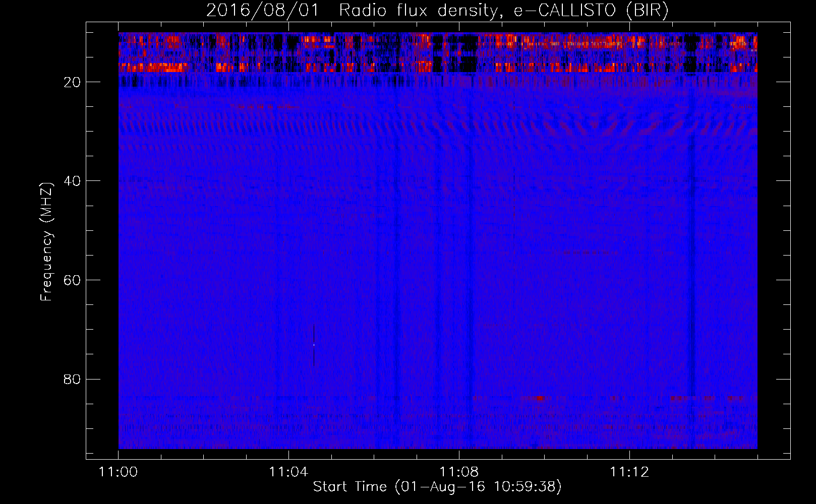The image size is (816, 504).
Task: Click the 'Frequency (MHZ)' axis label
Action: (x=46, y=241)
